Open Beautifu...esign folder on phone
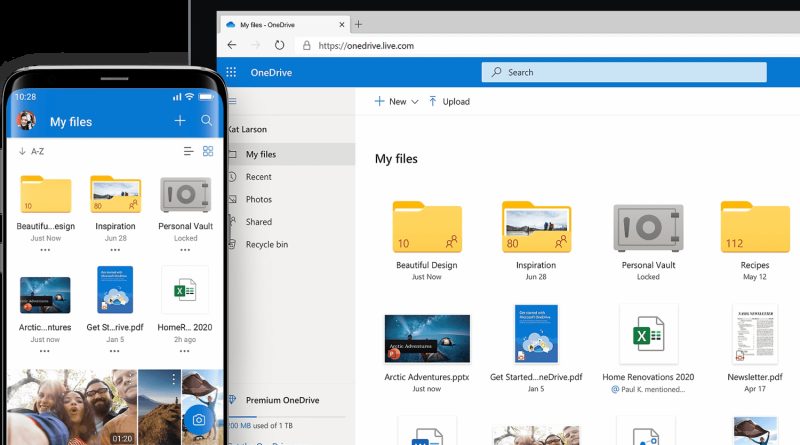Viewport: 800px width, 445px height. click(x=45, y=194)
